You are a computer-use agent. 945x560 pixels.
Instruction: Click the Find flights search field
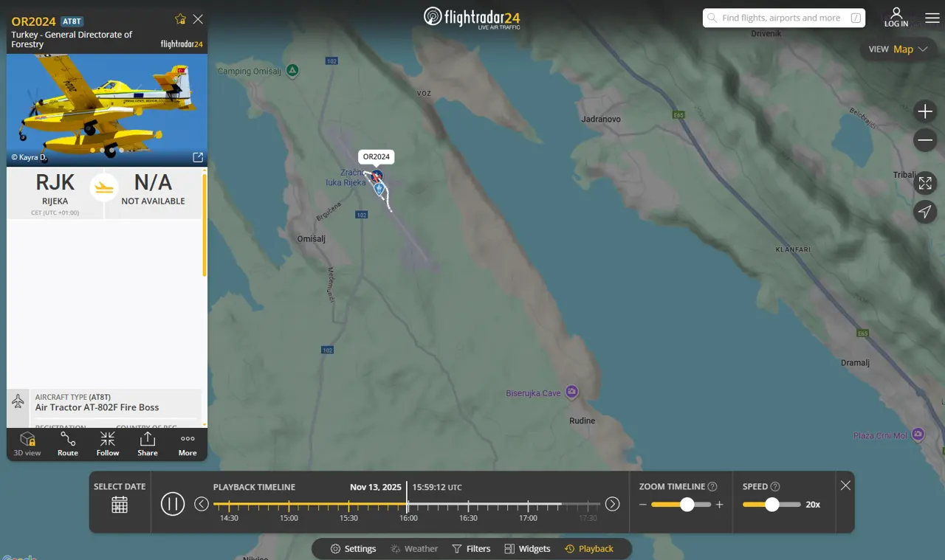click(781, 18)
